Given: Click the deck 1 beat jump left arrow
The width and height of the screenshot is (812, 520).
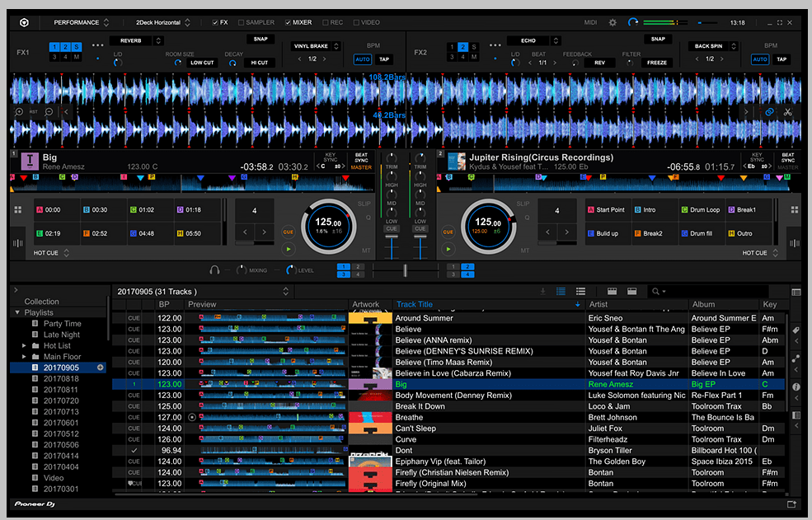Looking at the screenshot, I should (245, 232).
